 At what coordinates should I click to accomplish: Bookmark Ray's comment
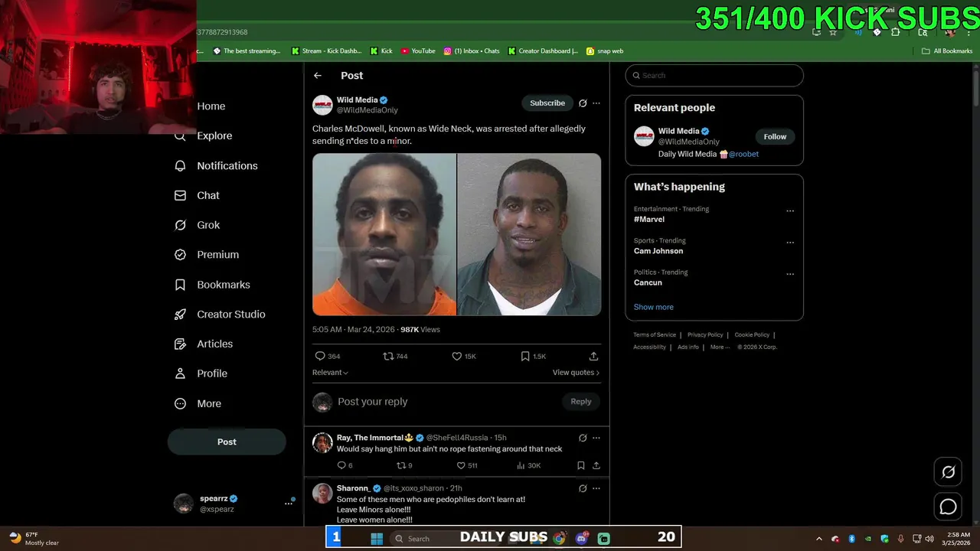581,465
